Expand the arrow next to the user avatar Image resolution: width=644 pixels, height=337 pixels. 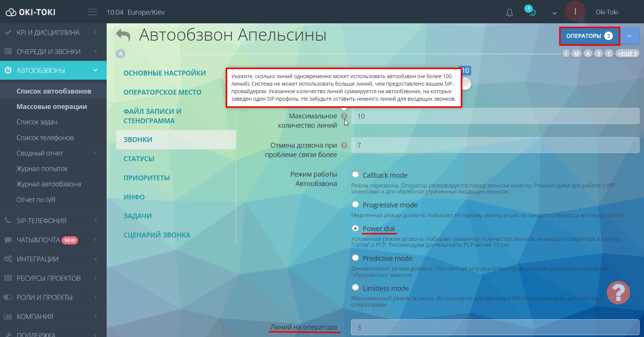coord(554,13)
